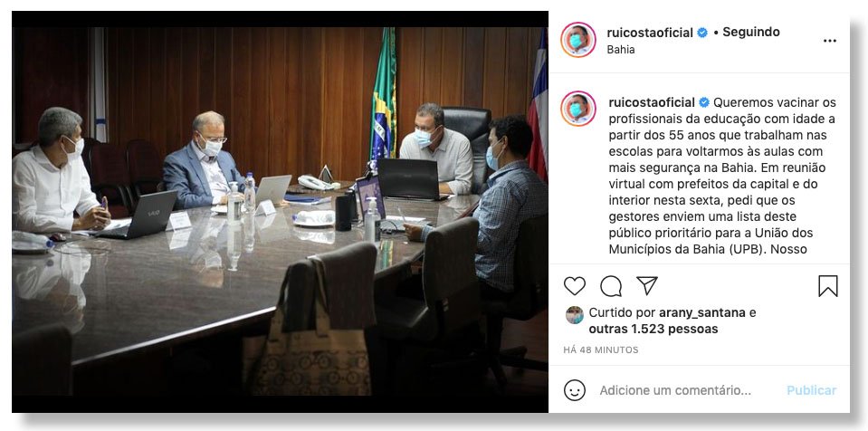Click the small liker avatar thumbnail
This screenshot has height=431, width=868.
(574, 315)
